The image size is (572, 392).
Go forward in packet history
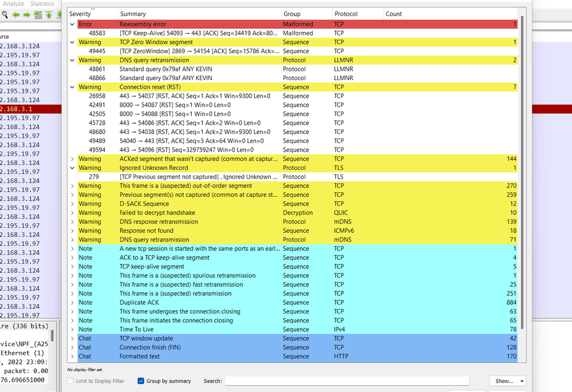pos(27,14)
